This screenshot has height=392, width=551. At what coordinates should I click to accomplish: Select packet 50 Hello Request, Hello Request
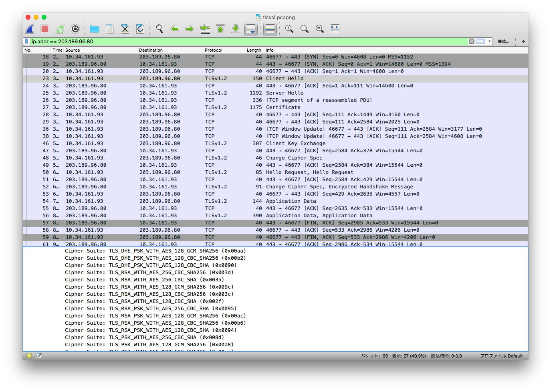275,172
